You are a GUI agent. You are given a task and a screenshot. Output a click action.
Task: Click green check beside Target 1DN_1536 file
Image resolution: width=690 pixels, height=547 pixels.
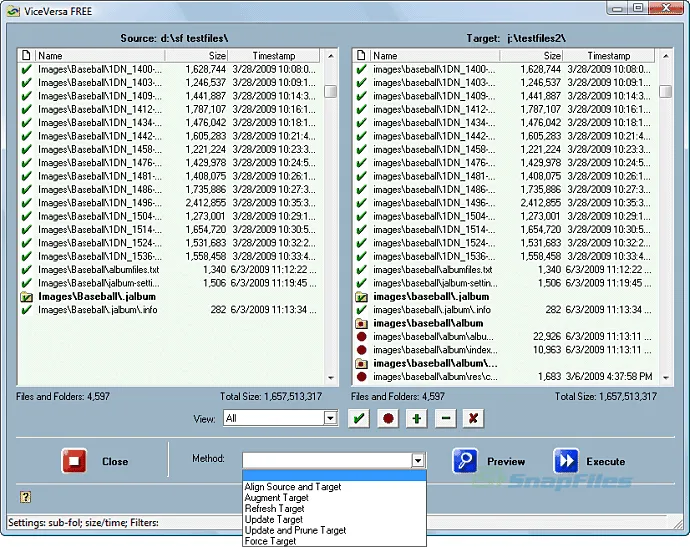[x=362, y=256]
